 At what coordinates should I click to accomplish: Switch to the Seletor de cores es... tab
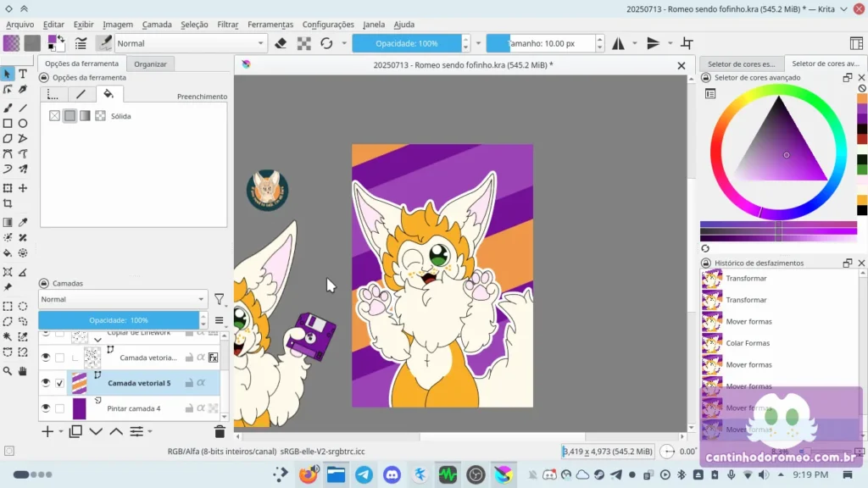point(741,64)
